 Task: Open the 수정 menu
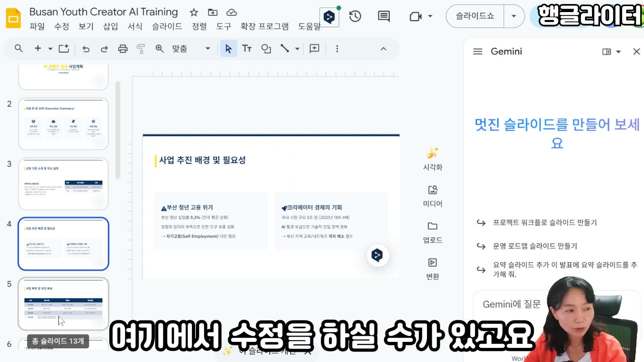tap(61, 26)
